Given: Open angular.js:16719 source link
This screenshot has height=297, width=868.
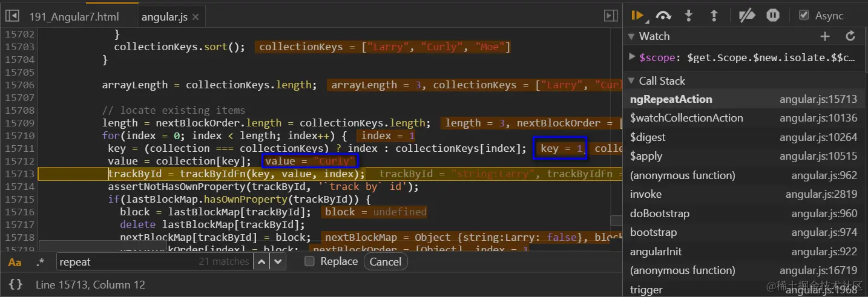Looking at the screenshot, I should pyautogui.click(x=818, y=270).
